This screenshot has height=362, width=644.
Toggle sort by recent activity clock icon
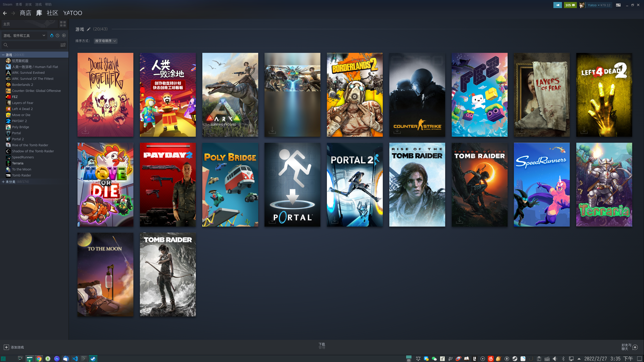click(58, 35)
